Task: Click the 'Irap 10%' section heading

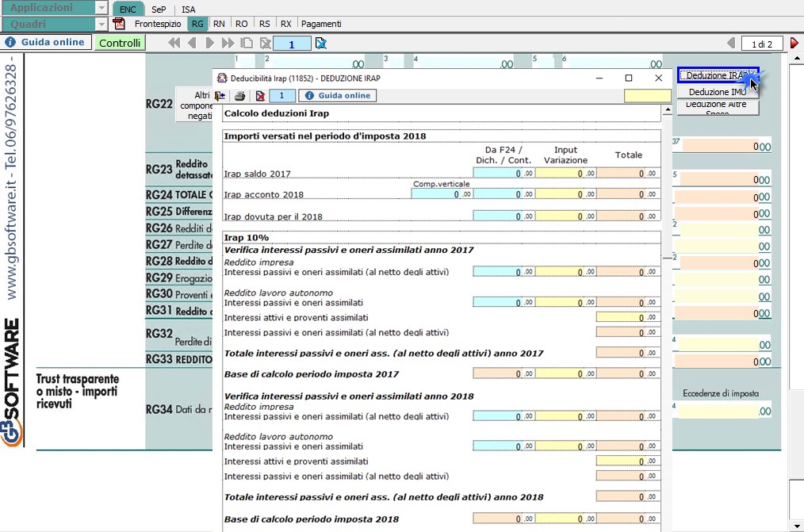Action: 246,237
